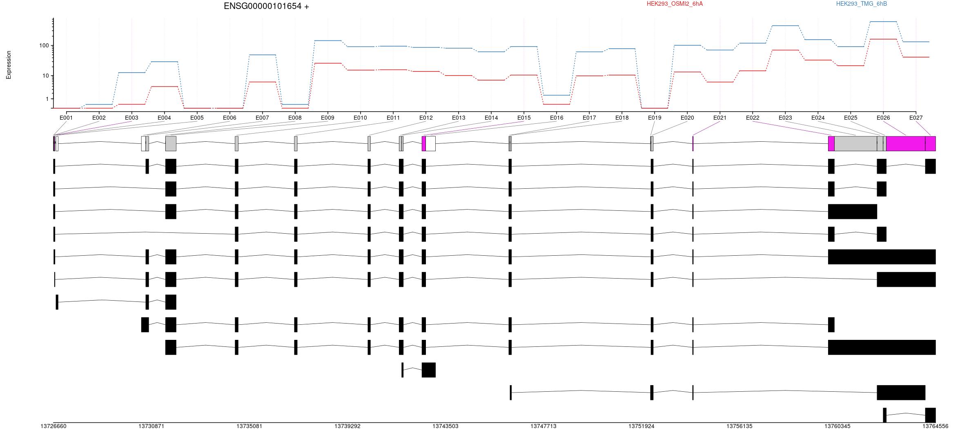Viewport: 980px width, 433px height.
Task: Click genomic coordinate 13726660
Action: pos(53,426)
